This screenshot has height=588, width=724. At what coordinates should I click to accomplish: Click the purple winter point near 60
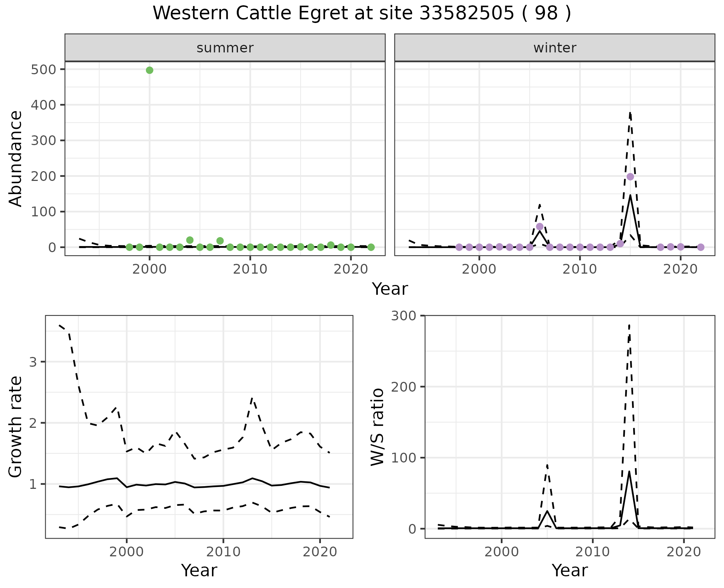tap(540, 227)
